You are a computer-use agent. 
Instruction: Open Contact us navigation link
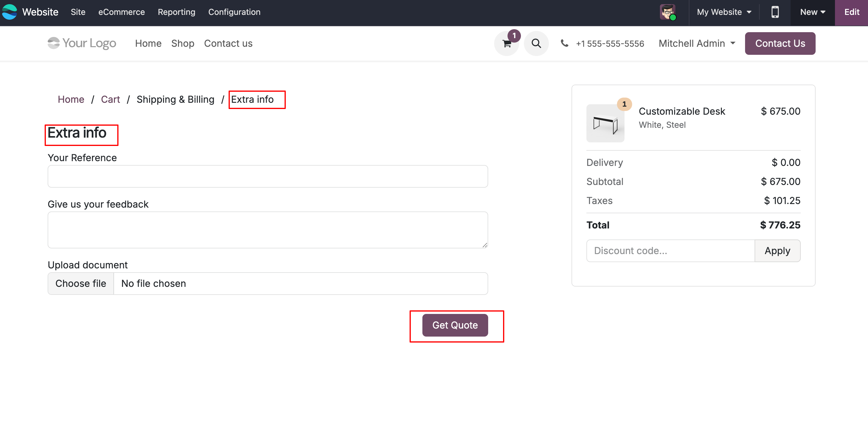click(228, 43)
